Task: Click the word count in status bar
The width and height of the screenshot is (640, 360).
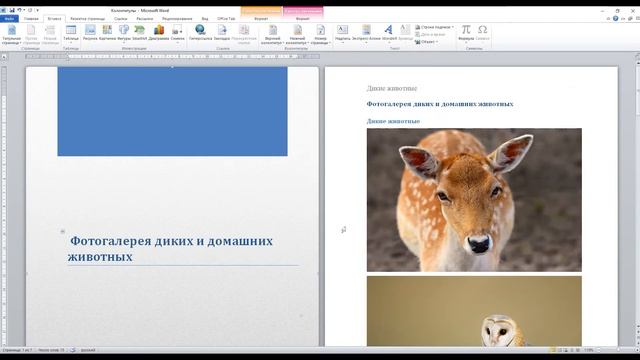Action: point(51,350)
